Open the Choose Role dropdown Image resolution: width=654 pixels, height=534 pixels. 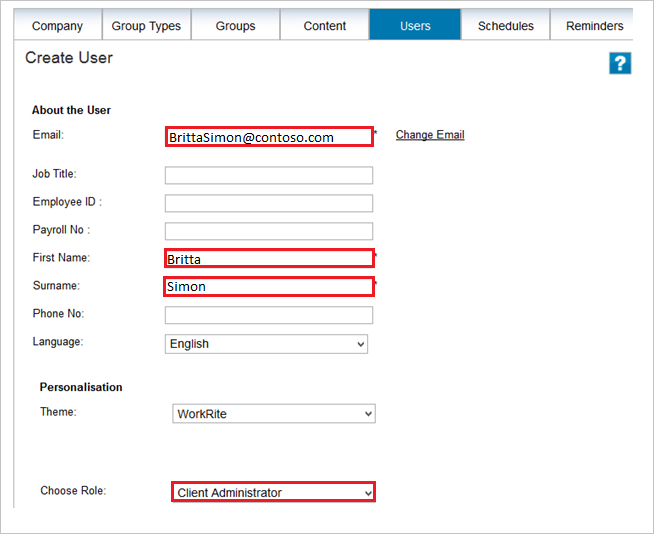tap(274, 492)
